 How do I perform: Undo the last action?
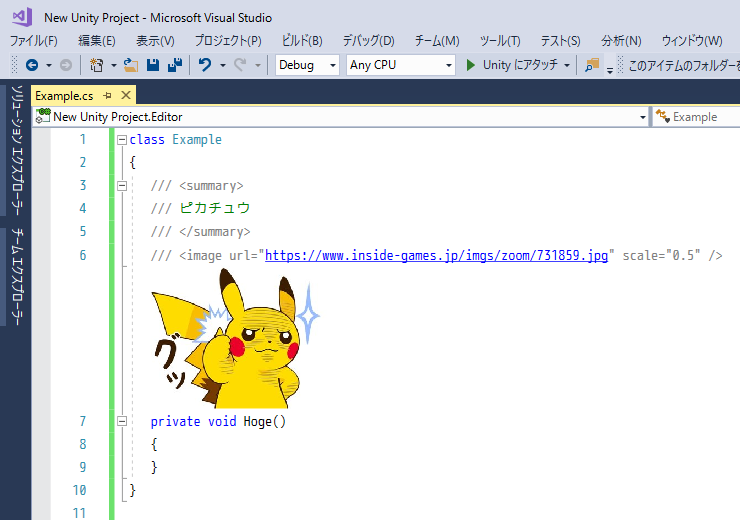[x=205, y=65]
